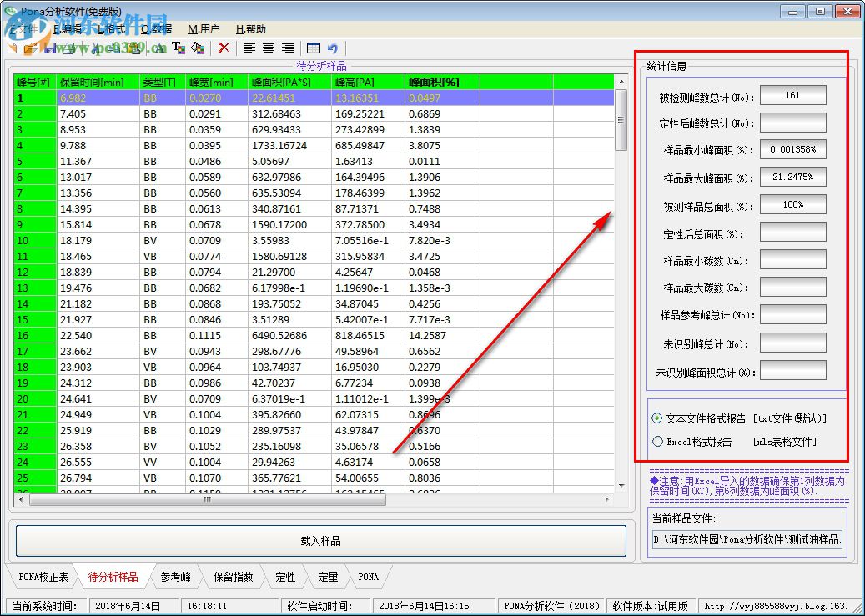Open the fill color bucket icon
This screenshot has height=616, width=865.
click(198, 48)
